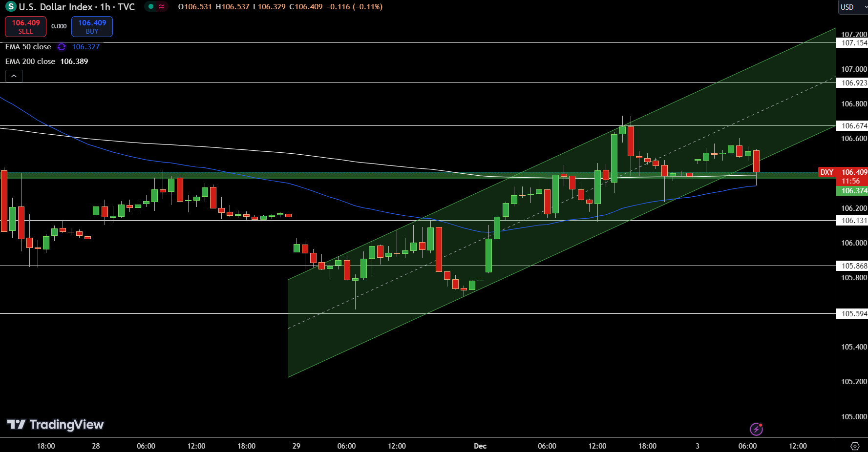Click the 106.000 price scale label
Viewport: 868px width, 452px height.
pos(854,243)
